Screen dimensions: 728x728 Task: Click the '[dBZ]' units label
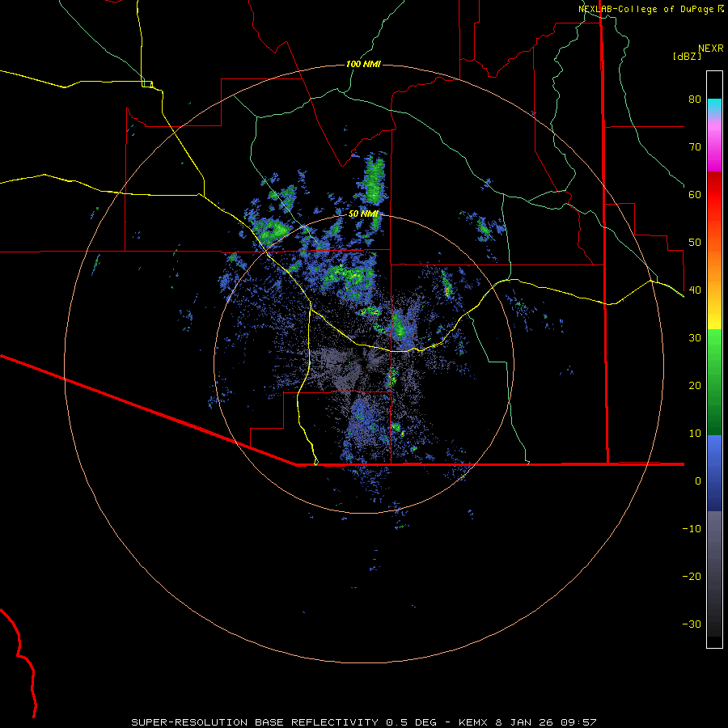pyautogui.click(x=687, y=56)
